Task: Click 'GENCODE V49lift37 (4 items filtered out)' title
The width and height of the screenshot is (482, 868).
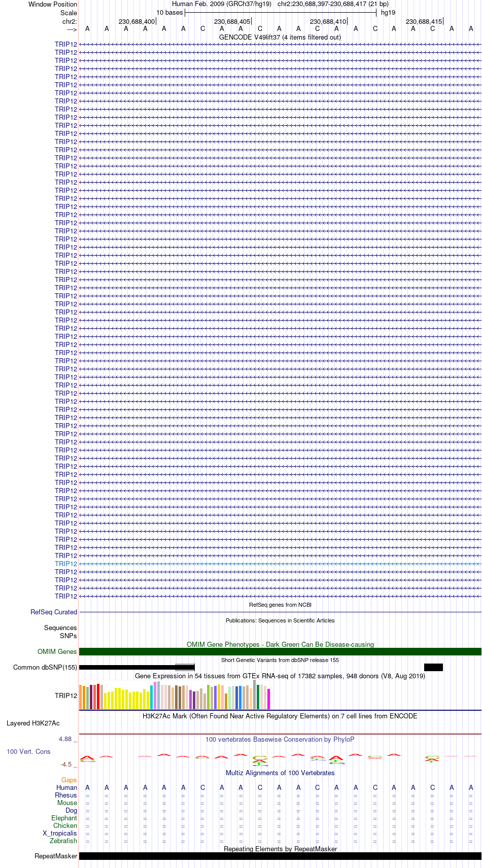Action: tap(280, 37)
